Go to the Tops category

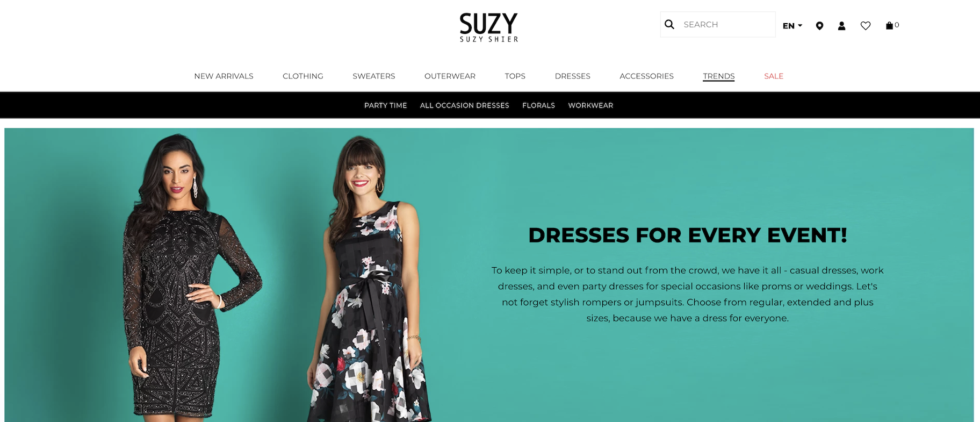pos(515,76)
